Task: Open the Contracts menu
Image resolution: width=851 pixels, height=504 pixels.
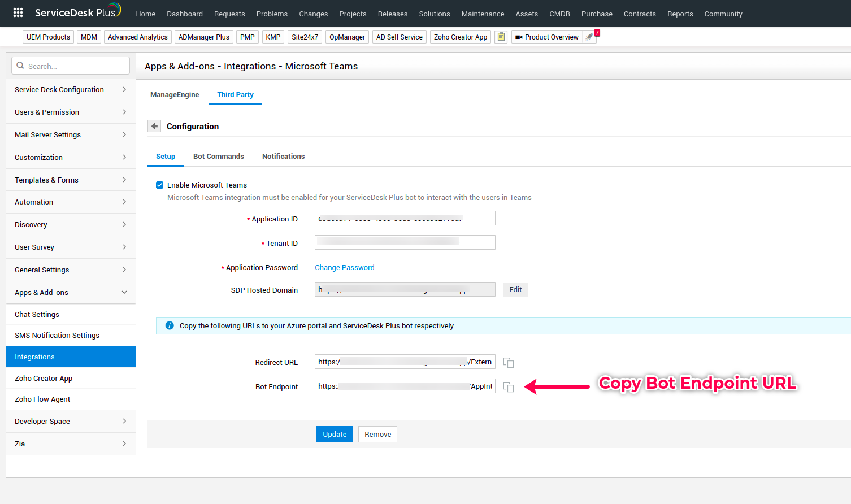Action: pos(640,14)
